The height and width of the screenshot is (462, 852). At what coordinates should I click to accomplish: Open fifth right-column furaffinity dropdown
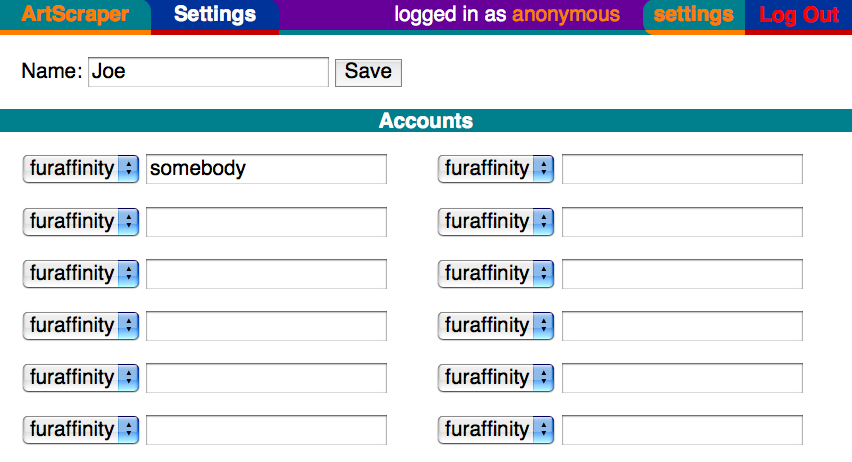point(496,378)
